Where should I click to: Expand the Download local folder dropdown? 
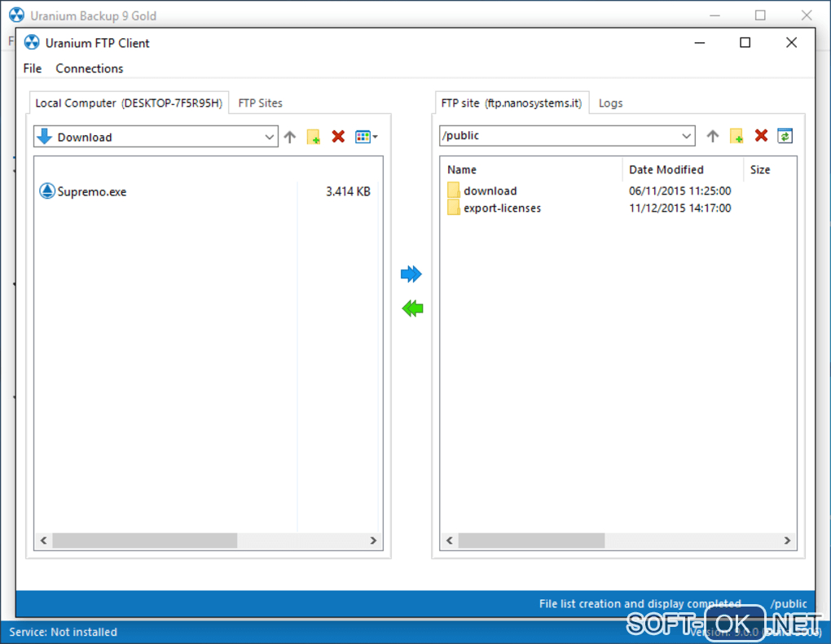269,137
